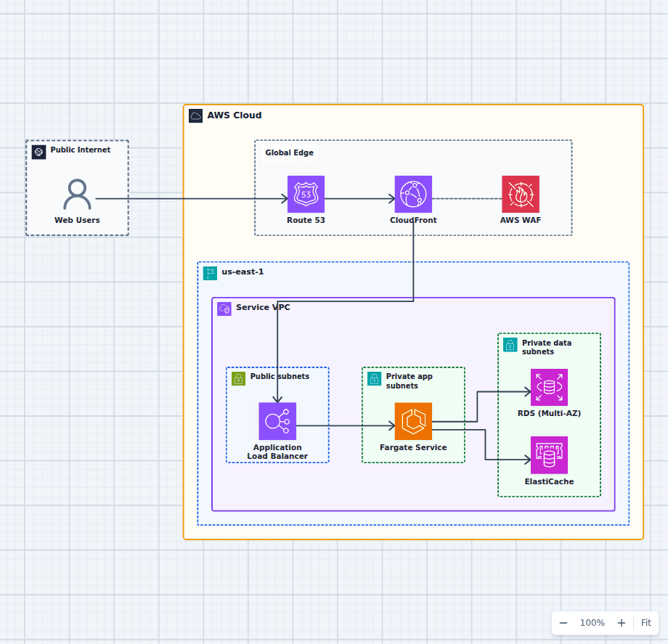Click the Route 53 caption
Screen dimensions: 668x644
[x=306, y=220]
